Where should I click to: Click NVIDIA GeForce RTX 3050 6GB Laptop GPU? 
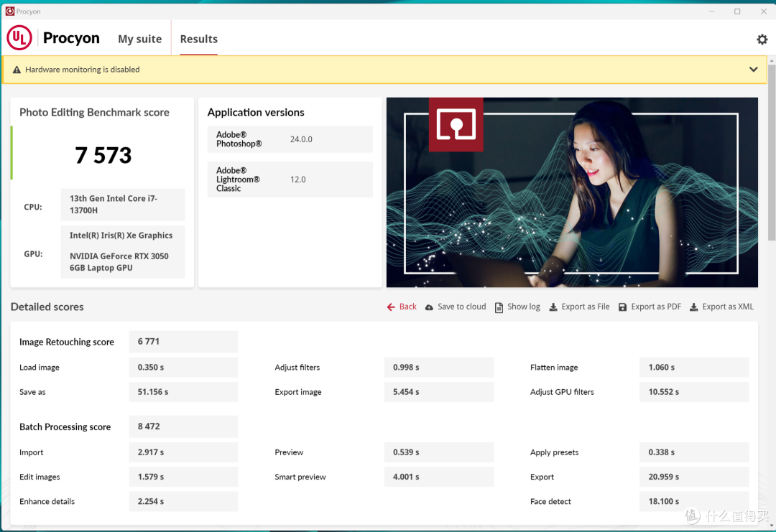pos(119,262)
